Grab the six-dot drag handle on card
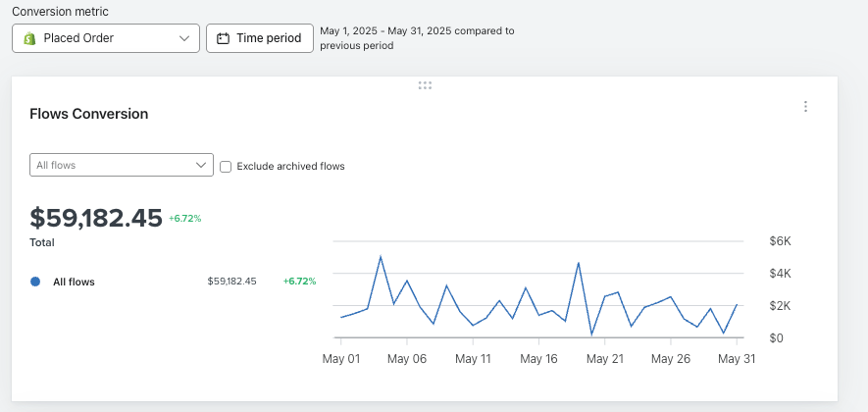This screenshot has height=412, width=868. click(425, 85)
